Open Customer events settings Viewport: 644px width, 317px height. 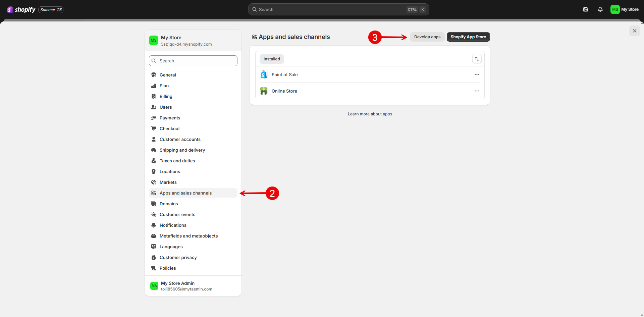point(193,214)
